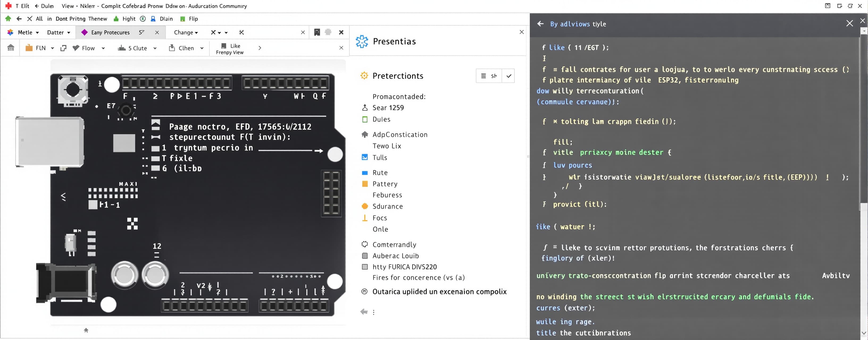This screenshot has height=340, width=868.
Task: Select the Onle list item
Action: tap(380, 229)
